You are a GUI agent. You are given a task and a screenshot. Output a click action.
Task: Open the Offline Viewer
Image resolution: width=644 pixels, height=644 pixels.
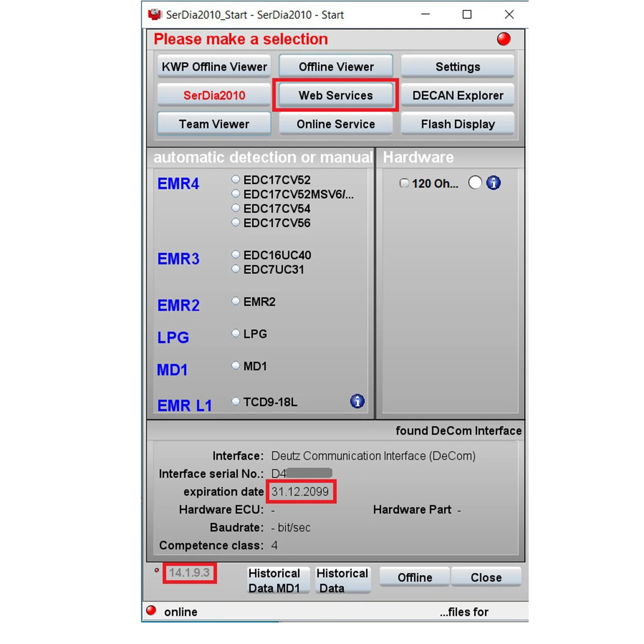click(x=336, y=67)
